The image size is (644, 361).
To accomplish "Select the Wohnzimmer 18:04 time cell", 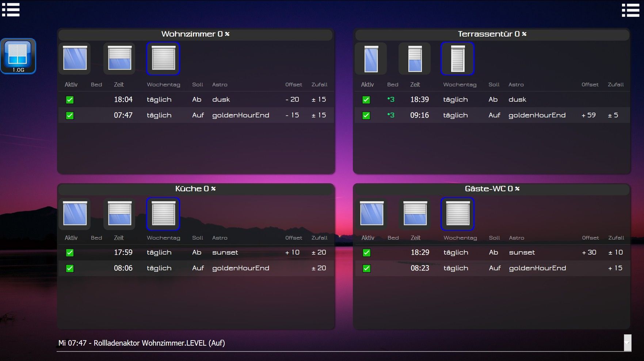I will [x=123, y=99].
